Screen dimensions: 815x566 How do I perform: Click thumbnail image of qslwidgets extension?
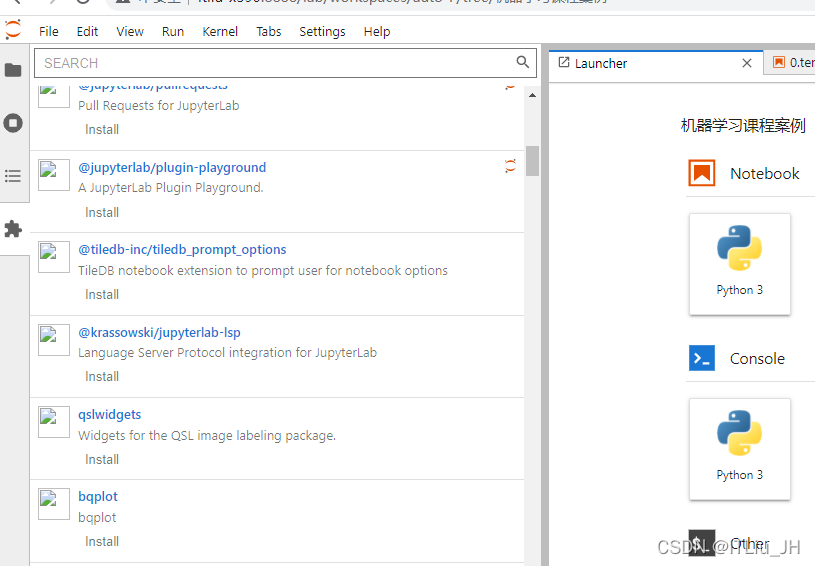[x=54, y=422]
